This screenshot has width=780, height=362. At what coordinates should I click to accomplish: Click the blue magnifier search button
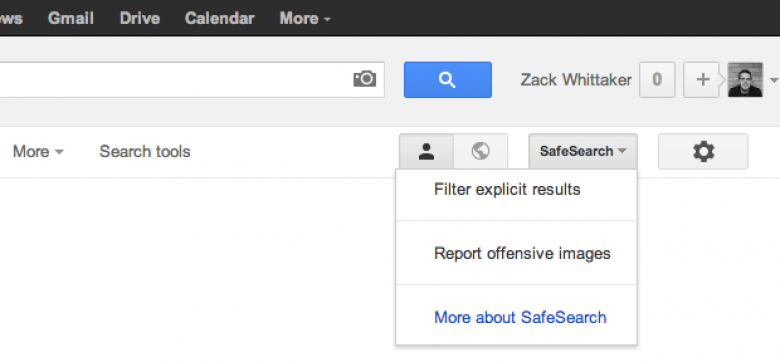pyautogui.click(x=448, y=80)
